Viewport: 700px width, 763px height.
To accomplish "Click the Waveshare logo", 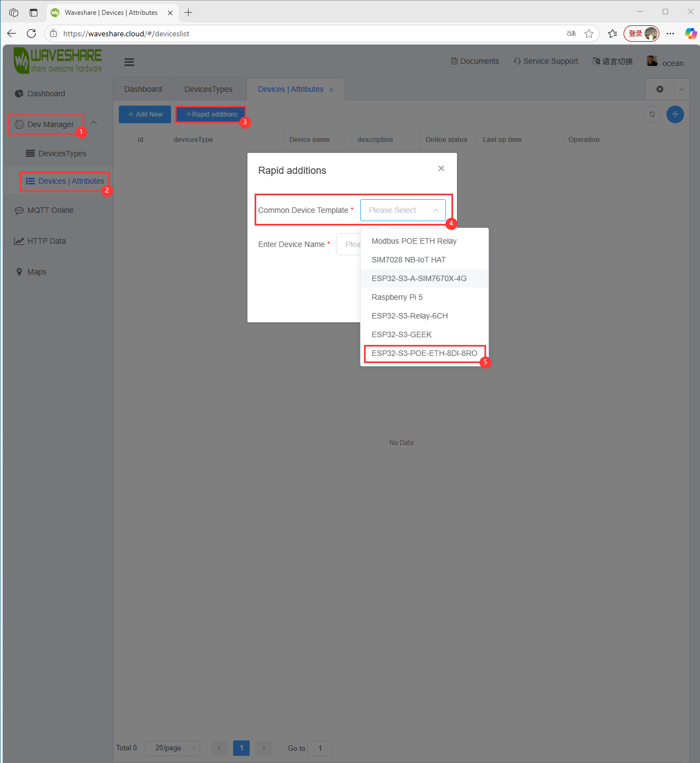I will 58,61.
